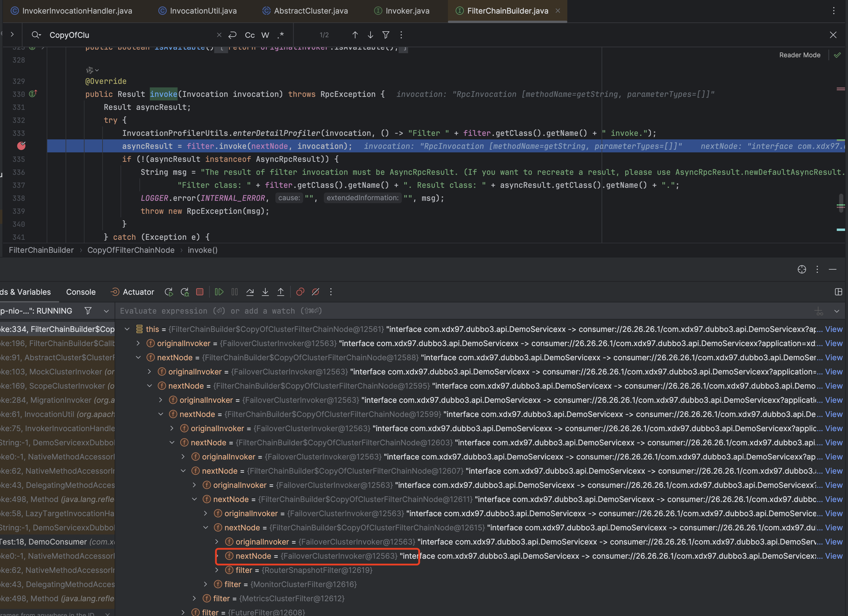Expand filter MetricsClusterFilter@12612 node

click(194, 599)
